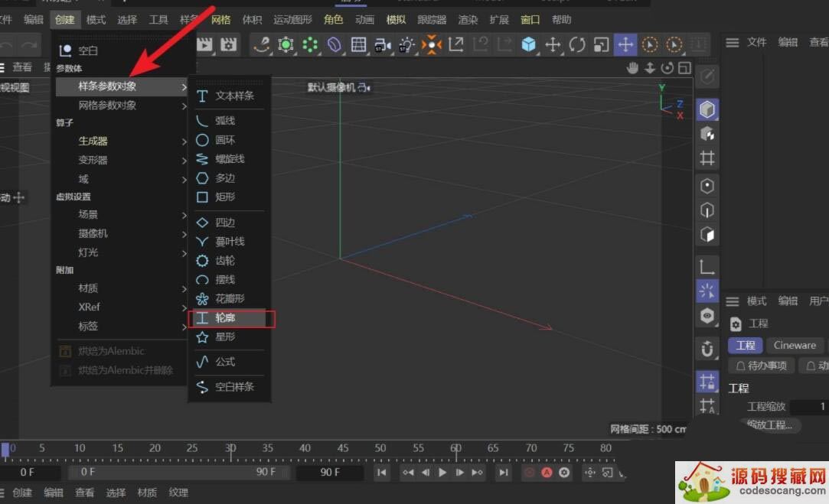The height and width of the screenshot is (504, 829).
Task: Select the Scale tool in the toolbar
Action: tap(602, 45)
